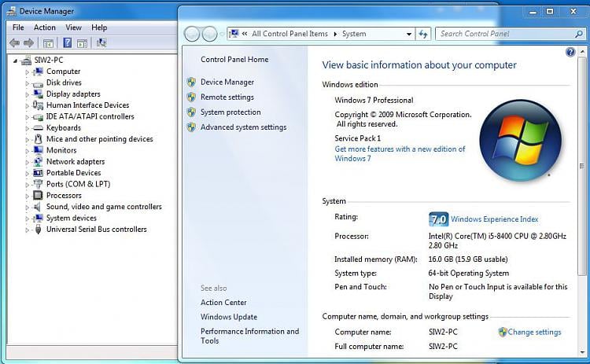This screenshot has width=590, height=364.
Task: Click the Network adapters category icon
Action: coord(38,162)
